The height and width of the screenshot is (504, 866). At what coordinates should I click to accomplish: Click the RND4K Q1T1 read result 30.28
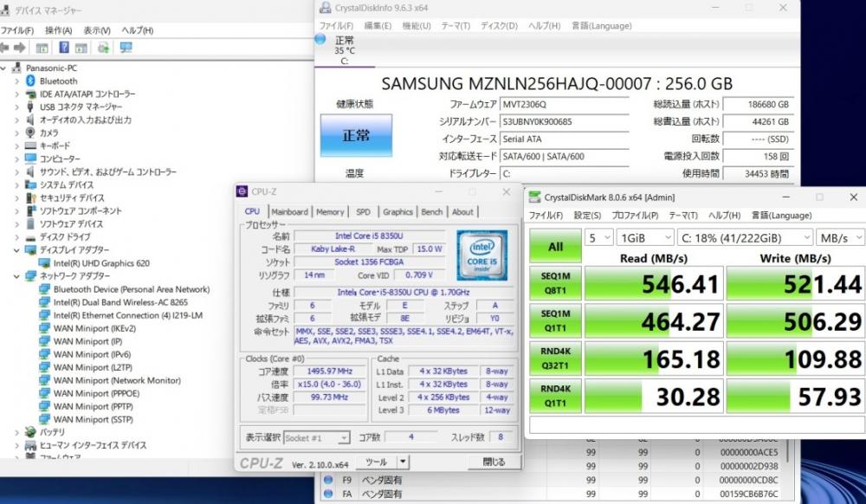point(653,397)
